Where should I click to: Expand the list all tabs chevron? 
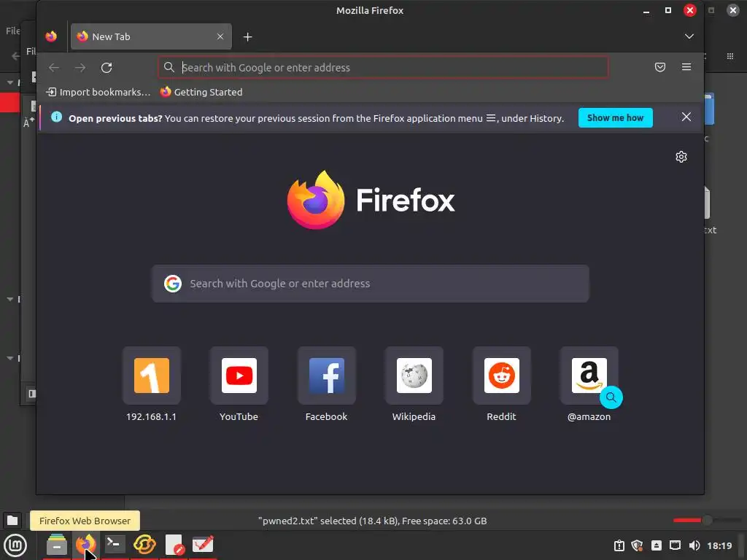tap(689, 36)
